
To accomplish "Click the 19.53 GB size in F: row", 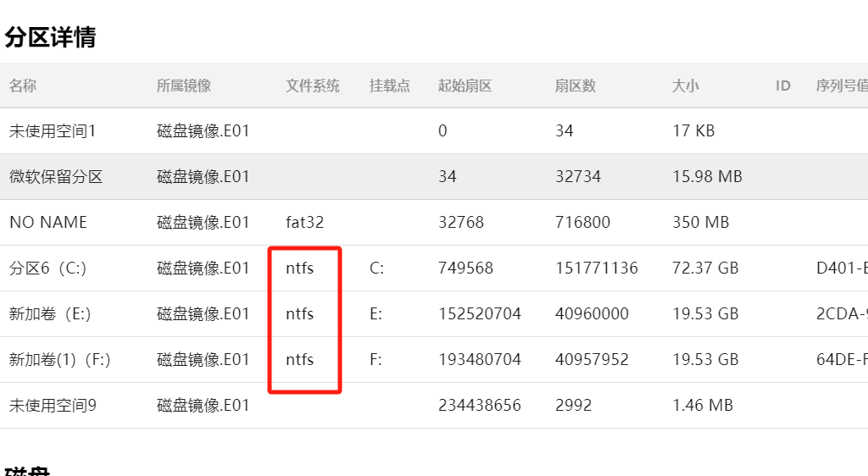I will [x=705, y=360].
